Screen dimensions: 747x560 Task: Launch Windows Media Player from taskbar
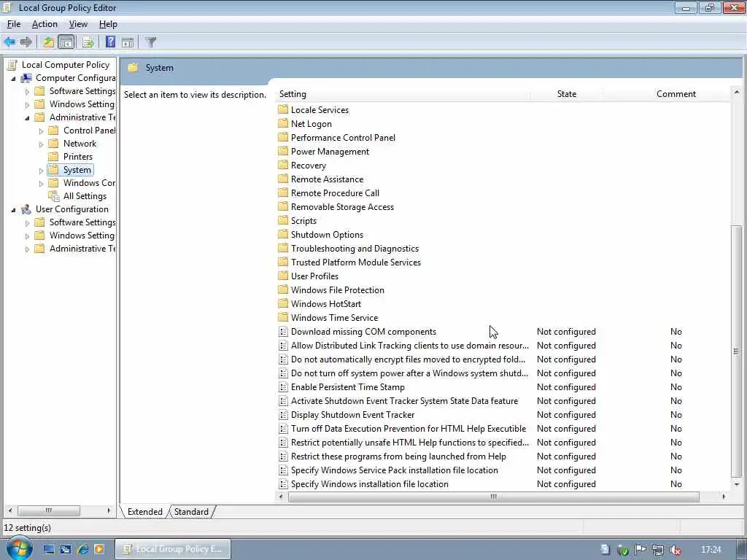99,549
